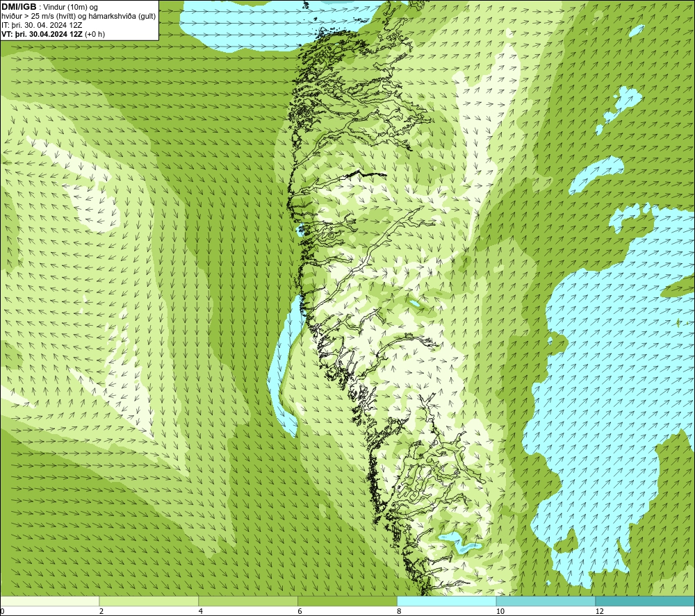Viewport: 695px width, 616px height.
Task: Click the color scale tick label 4
Action: click(x=201, y=612)
